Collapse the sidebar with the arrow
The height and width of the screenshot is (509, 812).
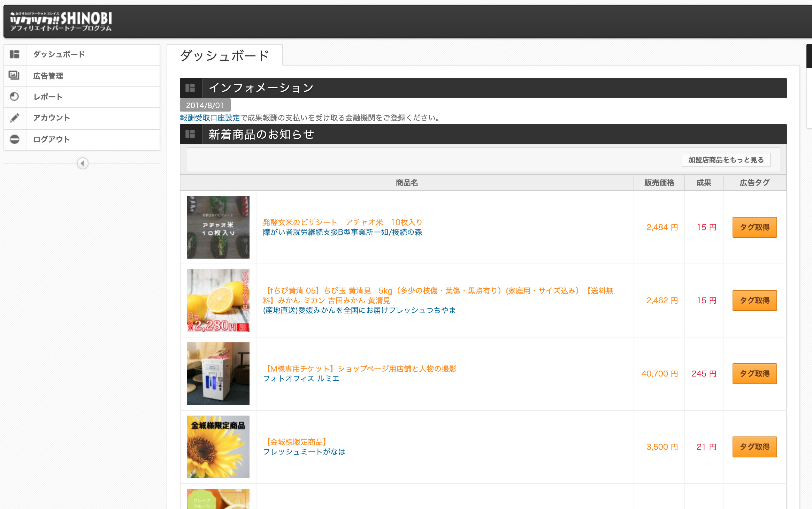[x=83, y=163]
